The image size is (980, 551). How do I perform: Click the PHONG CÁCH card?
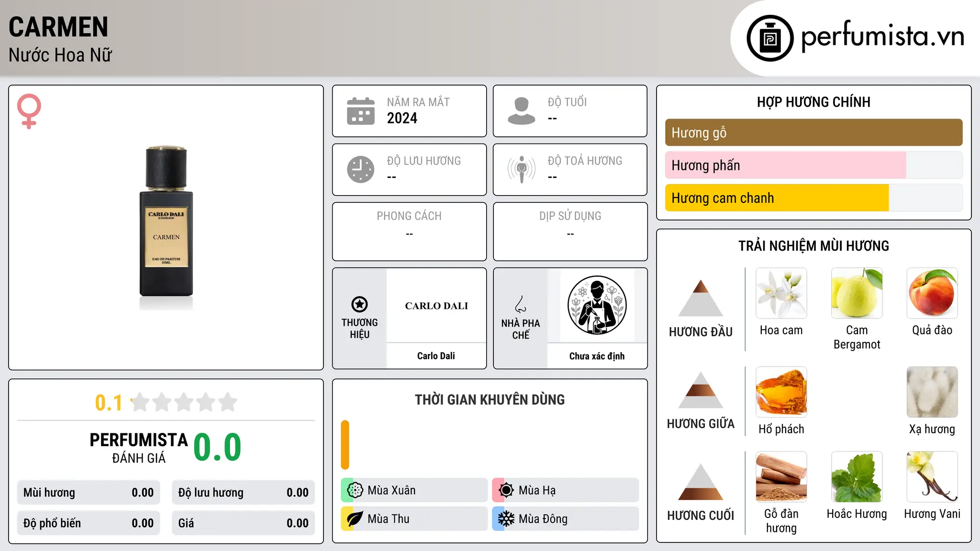[x=409, y=231]
